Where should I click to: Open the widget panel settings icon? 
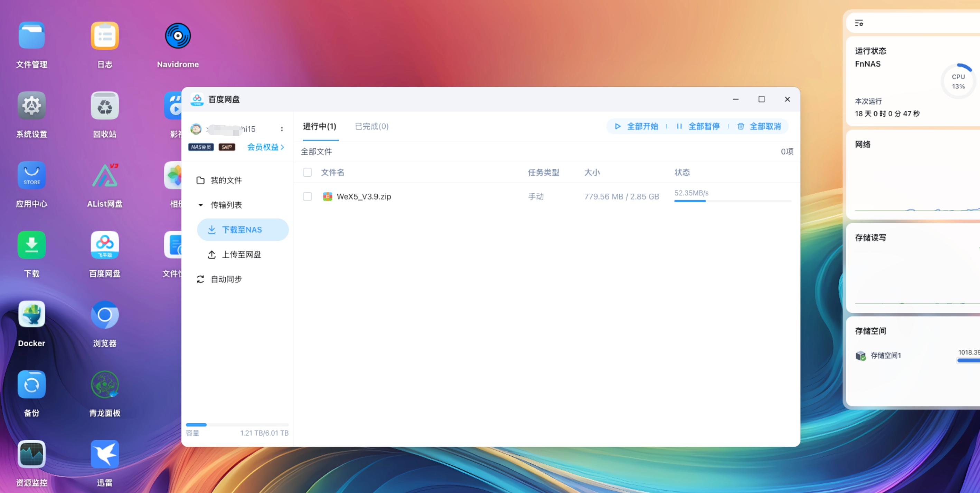(859, 23)
